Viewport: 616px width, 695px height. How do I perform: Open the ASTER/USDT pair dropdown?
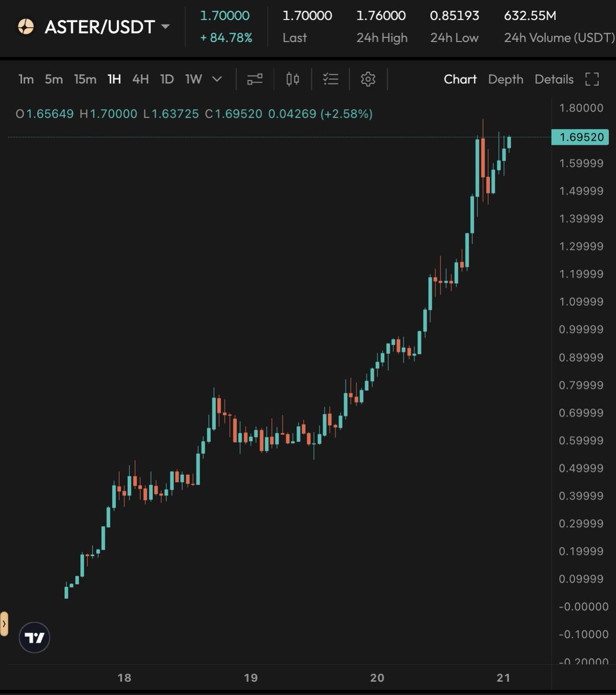tap(165, 27)
